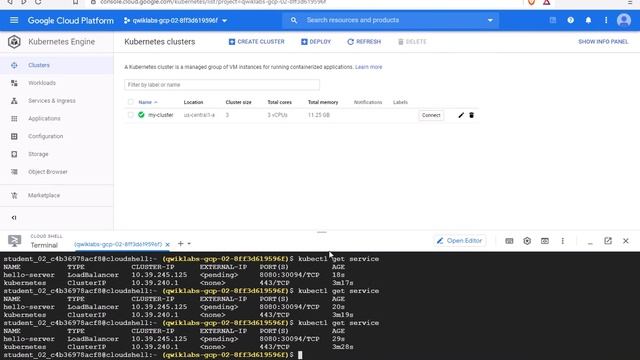Click the Total cores column header
Viewport: 640px width, 360px height.
click(280, 102)
